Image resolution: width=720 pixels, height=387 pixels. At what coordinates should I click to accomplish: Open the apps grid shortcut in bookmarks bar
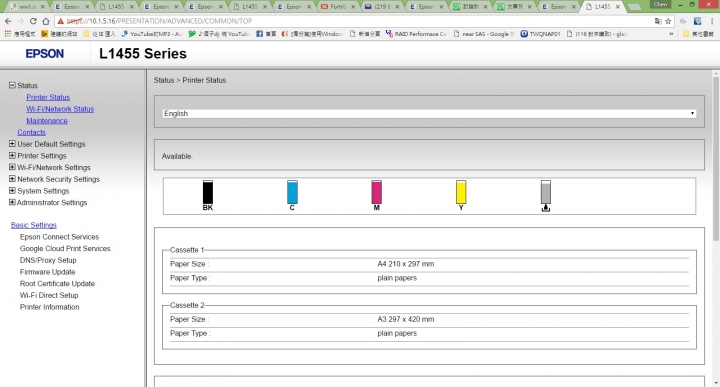(x=7, y=34)
